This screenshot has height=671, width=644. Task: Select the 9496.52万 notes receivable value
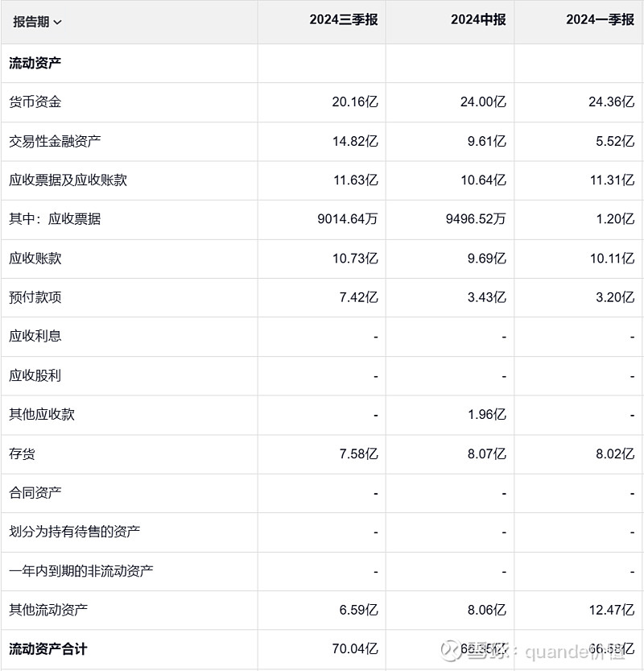pos(476,219)
